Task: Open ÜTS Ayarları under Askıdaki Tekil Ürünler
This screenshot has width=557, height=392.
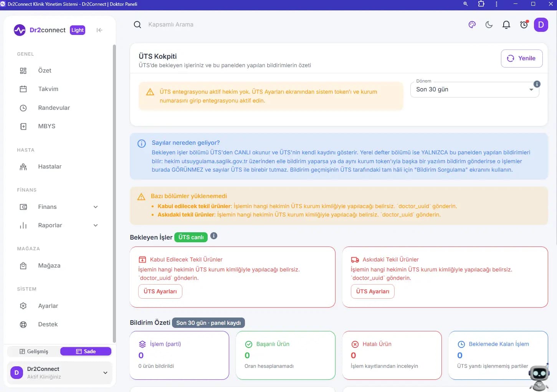Action: pyautogui.click(x=373, y=291)
